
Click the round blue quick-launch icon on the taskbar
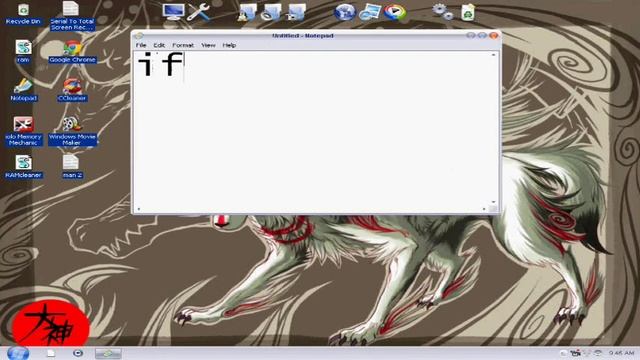[x=78, y=353]
